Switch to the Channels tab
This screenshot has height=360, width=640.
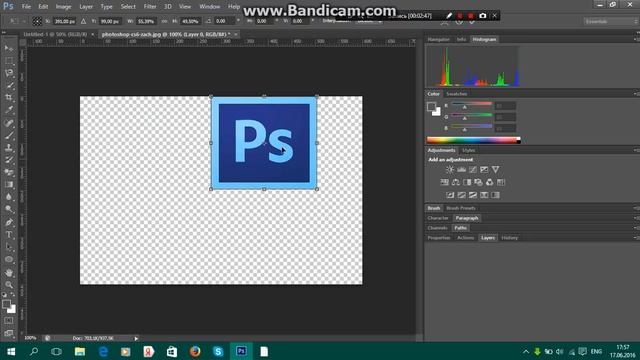point(438,228)
